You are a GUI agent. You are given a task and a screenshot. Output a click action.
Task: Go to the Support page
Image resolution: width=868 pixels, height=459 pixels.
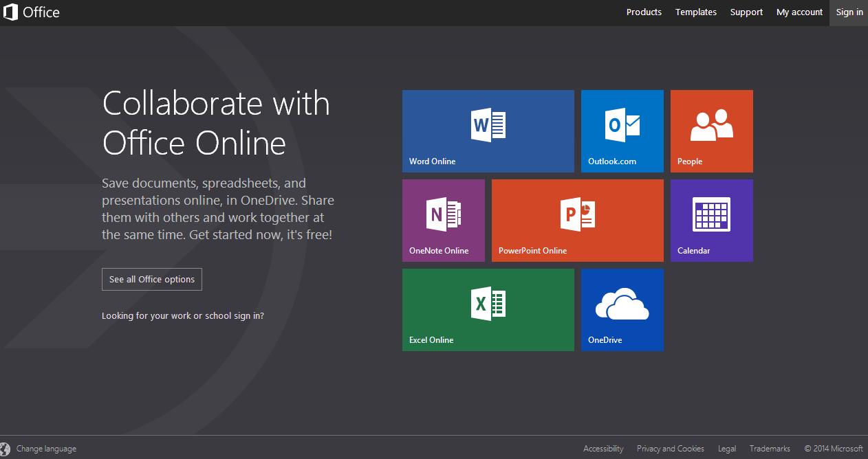pos(746,12)
